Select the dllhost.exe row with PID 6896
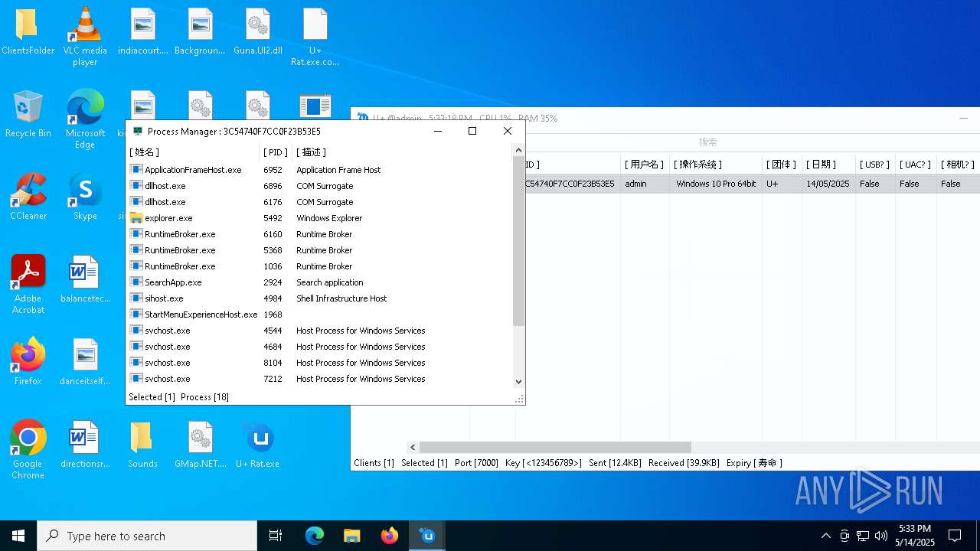The height and width of the screenshot is (551, 980). coord(319,186)
